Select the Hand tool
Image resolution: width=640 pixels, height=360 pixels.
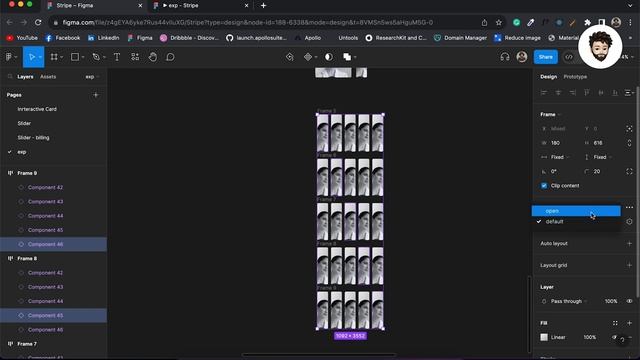click(x=153, y=57)
